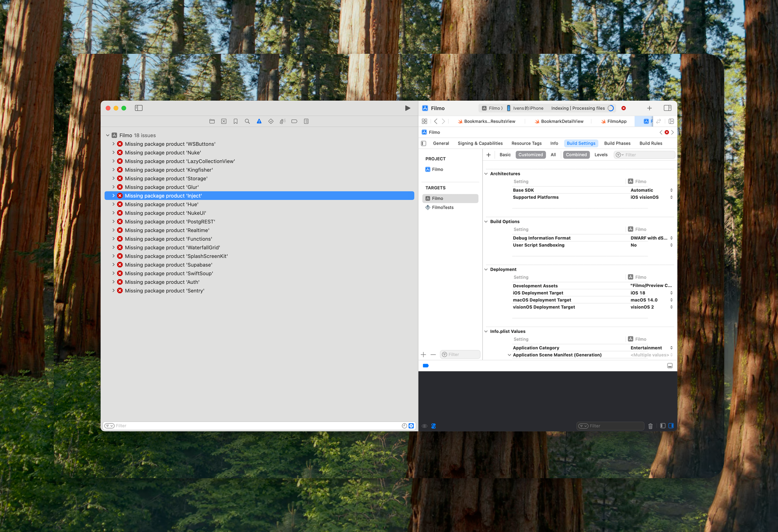Select the Customized filter option
Screen dimensions: 778x532
coord(530,155)
